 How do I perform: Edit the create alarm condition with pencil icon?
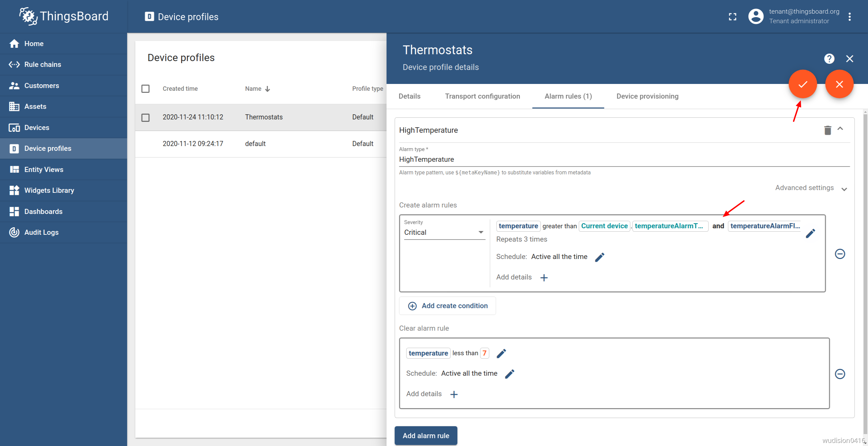tap(810, 233)
